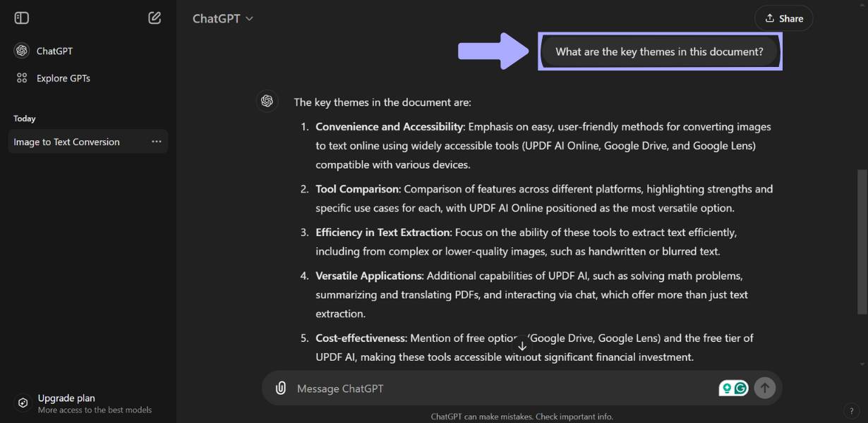
Task: Click the paperclip attach file icon
Action: (x=281, y=388)
